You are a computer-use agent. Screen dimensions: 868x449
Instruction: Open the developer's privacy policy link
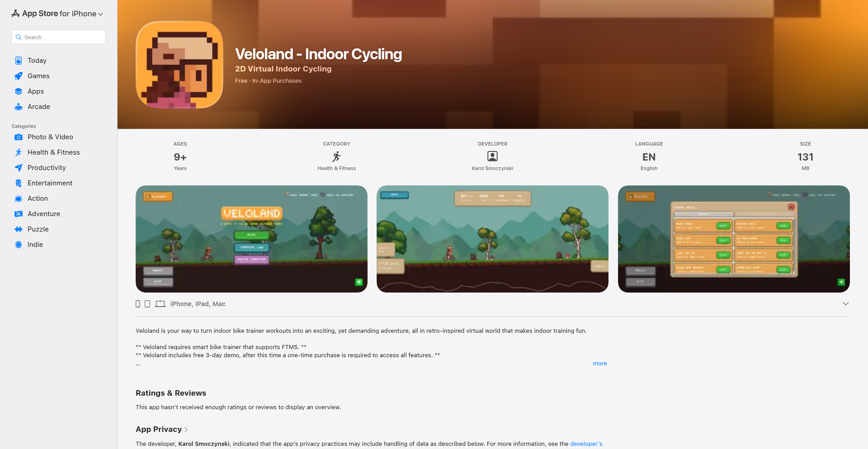pyautogui.click(x=586, y=444)
